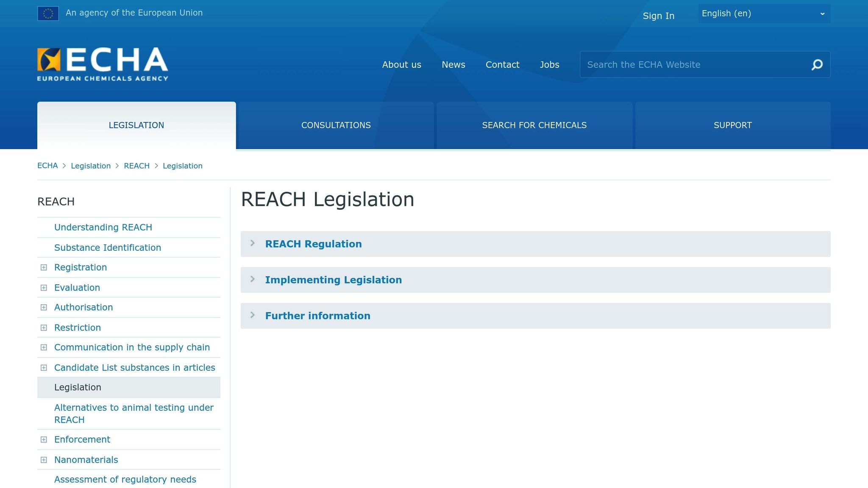Expand Restriction with its plus icon
This screenshot has width=868, height=488.
44,327
